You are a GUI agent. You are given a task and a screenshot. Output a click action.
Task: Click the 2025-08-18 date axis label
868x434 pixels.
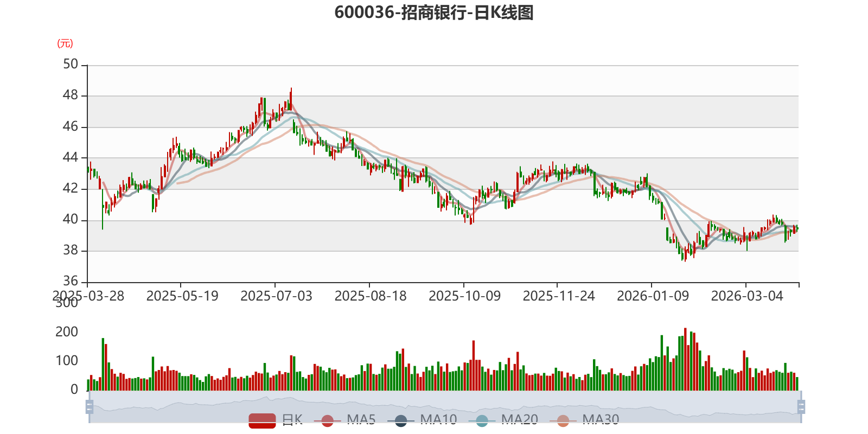click(371, 296)
